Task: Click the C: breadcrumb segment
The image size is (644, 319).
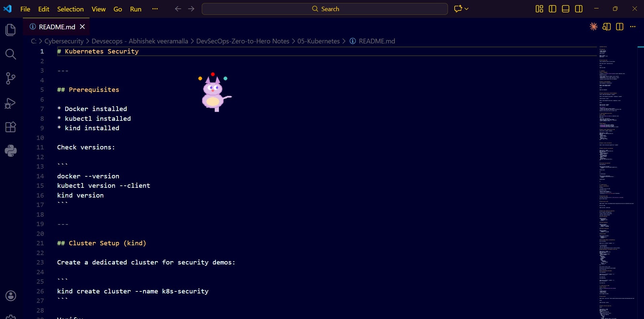Action: click(34, 41)
